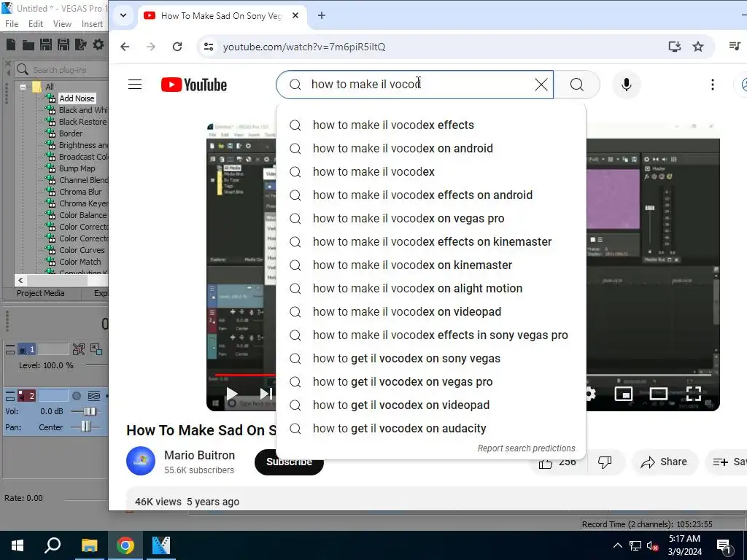Choose suggestion 'il vocodex on vegas pro'
The height and width of the screenshot is (560, 747).
point(430,218)
